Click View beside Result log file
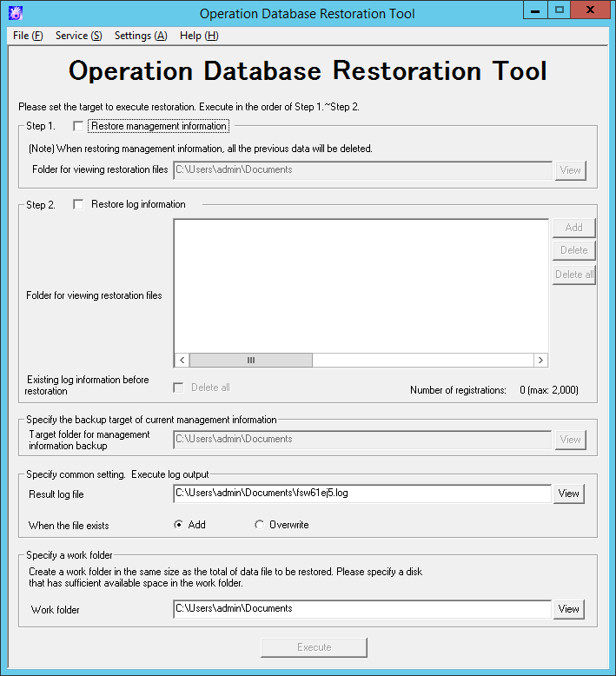Screen dimensions: 616x676 click(568, 494)
